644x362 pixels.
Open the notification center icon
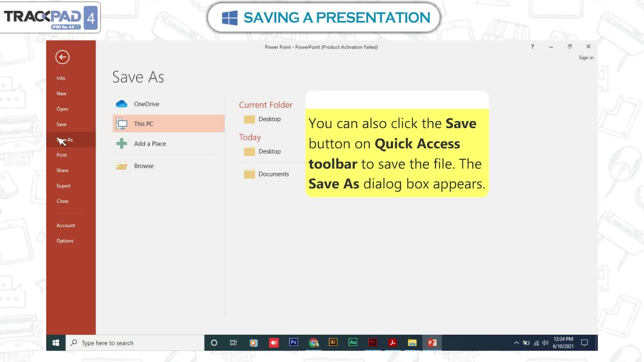click(585, 343)
